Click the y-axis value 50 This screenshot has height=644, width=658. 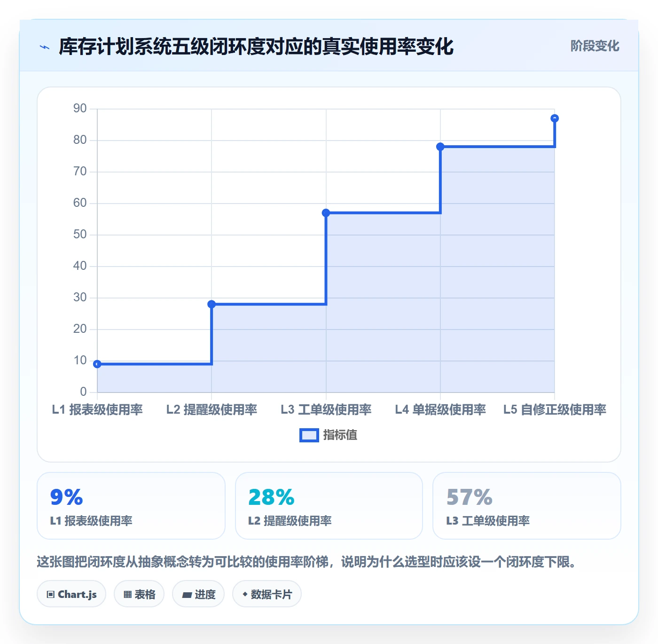(80, 235)
